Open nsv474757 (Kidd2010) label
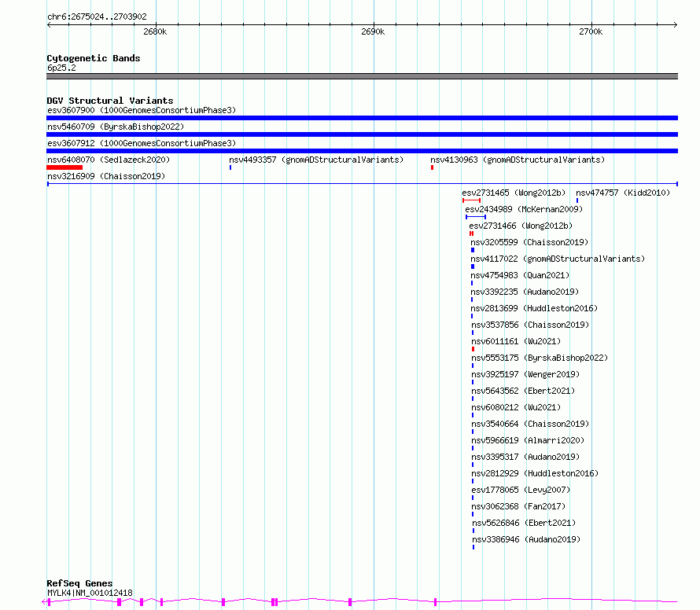 pos(623,193)
